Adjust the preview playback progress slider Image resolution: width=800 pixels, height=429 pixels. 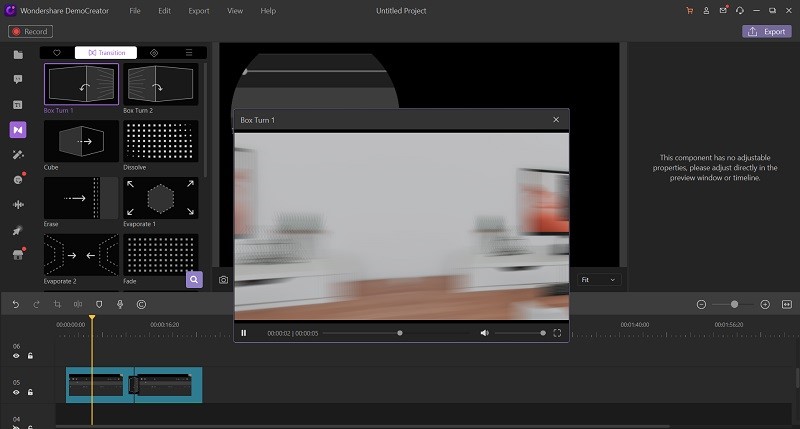(x=396, y=333)
